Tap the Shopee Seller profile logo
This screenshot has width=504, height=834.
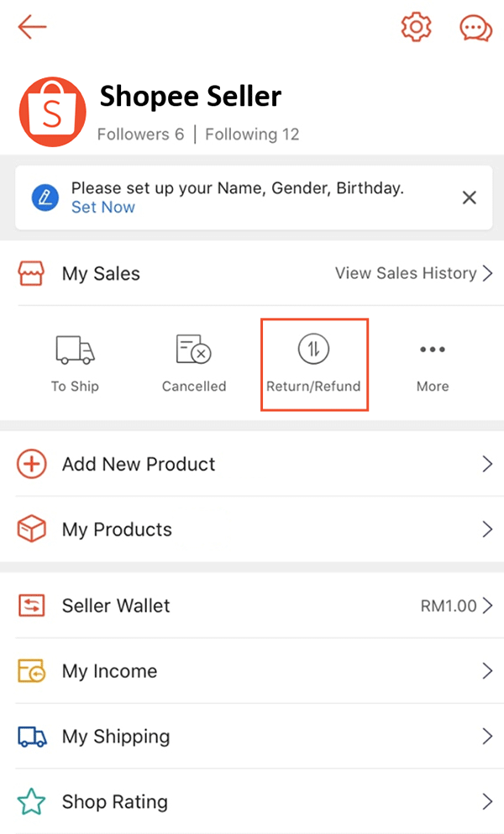coord(52,111)
